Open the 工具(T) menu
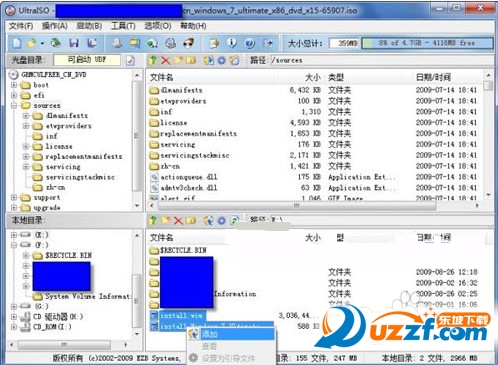498x365 pixels. pos(123,26)
